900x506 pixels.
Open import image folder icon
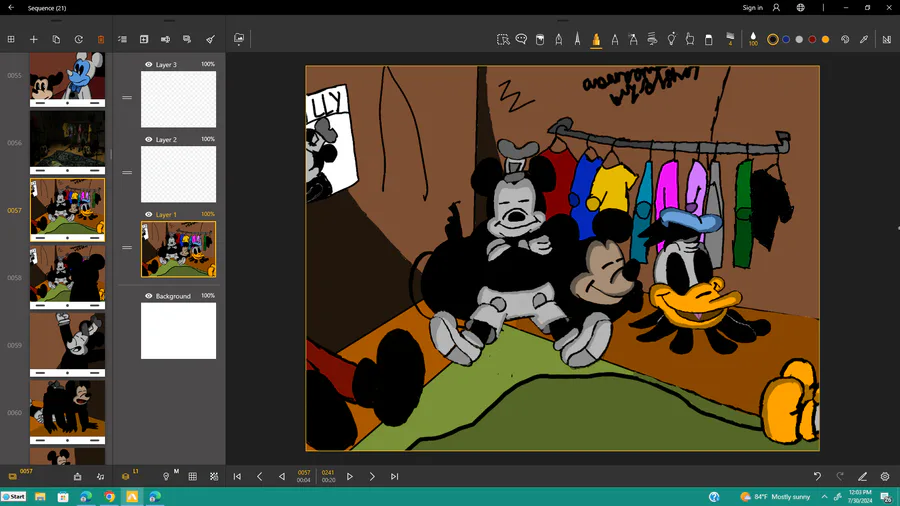239,39
